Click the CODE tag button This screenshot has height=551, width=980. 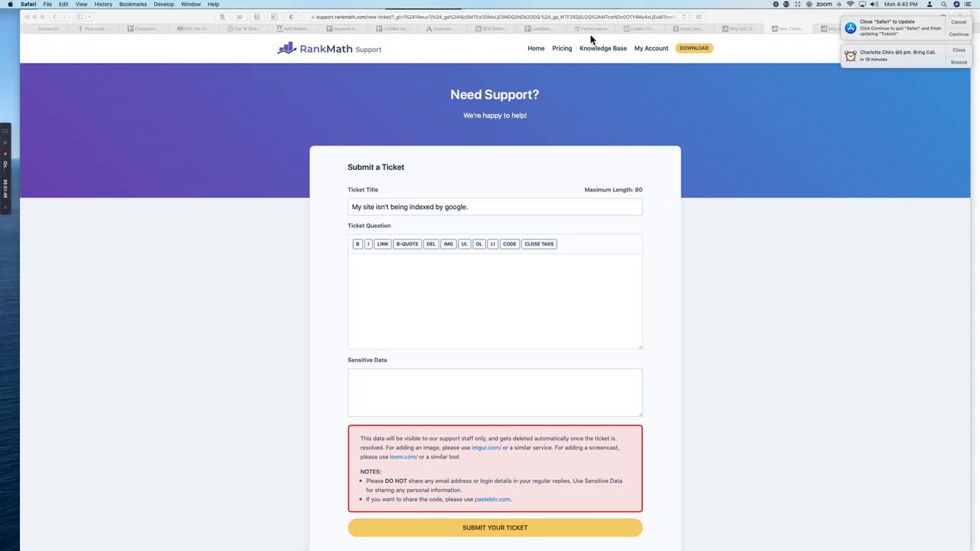pos(510,244)
